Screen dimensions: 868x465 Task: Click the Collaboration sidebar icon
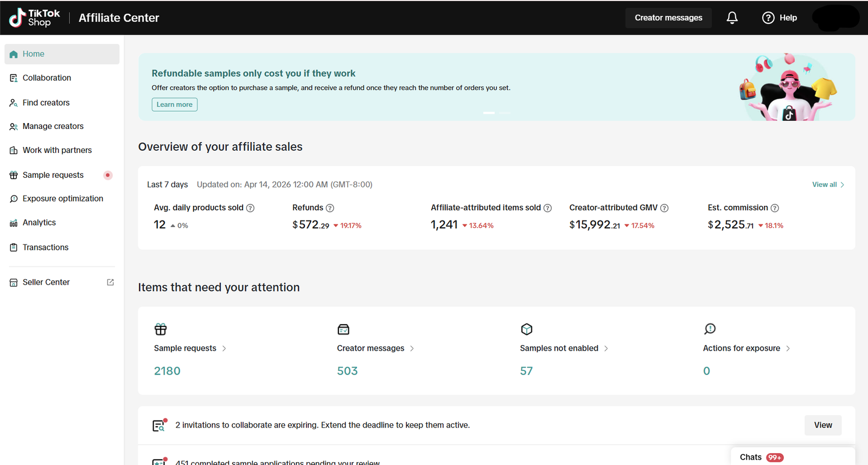tap(14, 78)
